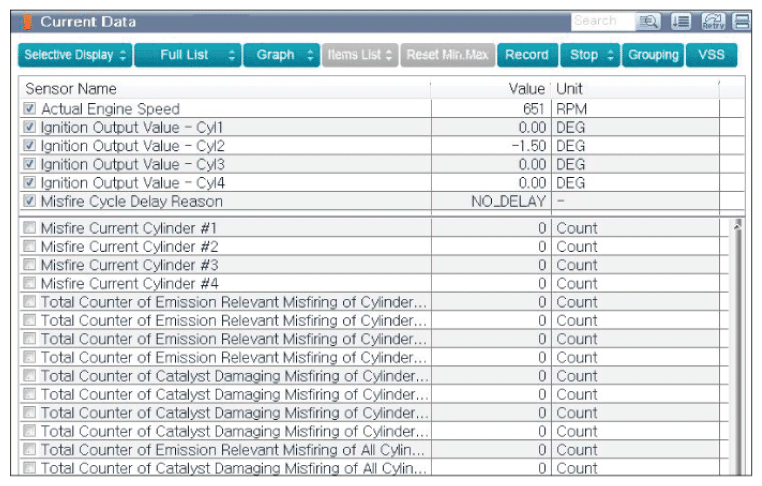Check Misfire Current Cylinder #2 checkbox
This screenshot has height=486, width=762.
(30, 246)
